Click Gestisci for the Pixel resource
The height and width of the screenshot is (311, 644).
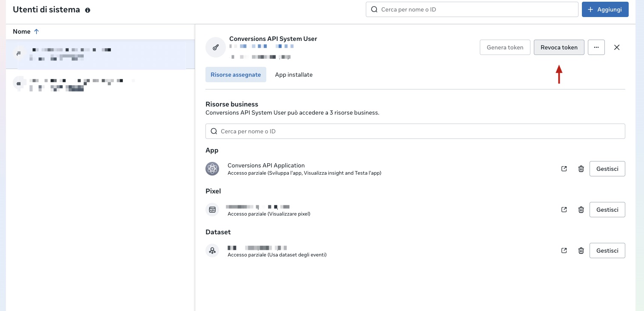(607, 210)
